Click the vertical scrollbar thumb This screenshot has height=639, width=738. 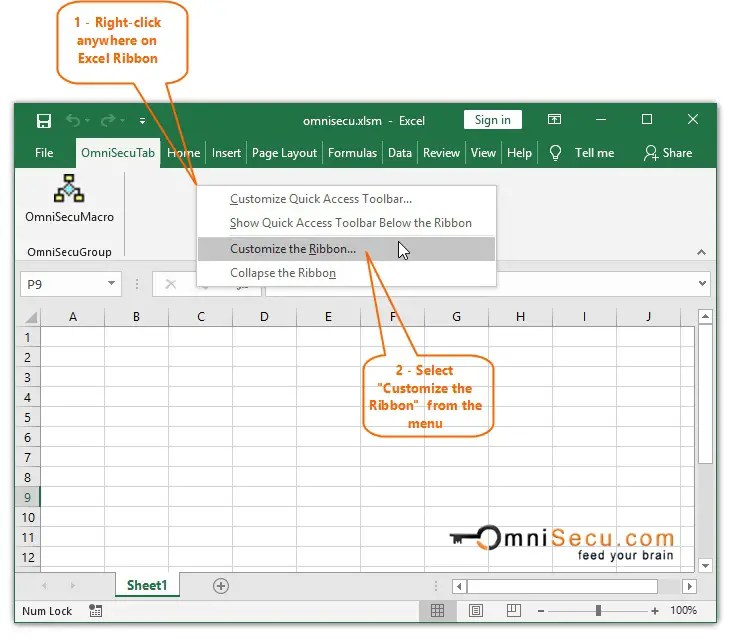705,394
